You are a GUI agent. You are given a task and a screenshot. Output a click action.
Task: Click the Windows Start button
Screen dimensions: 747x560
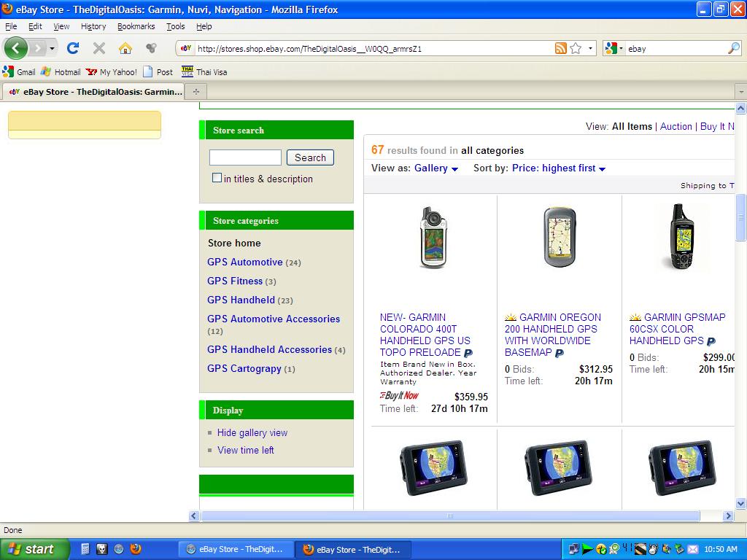pos(34,549)
